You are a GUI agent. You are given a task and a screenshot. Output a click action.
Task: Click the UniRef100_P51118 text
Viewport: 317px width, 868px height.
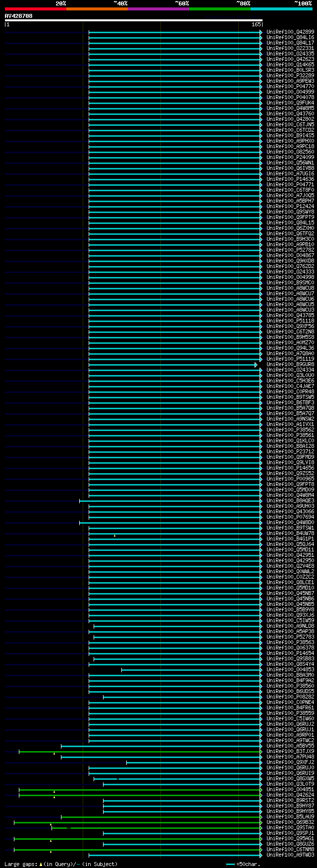click(290, 321)
